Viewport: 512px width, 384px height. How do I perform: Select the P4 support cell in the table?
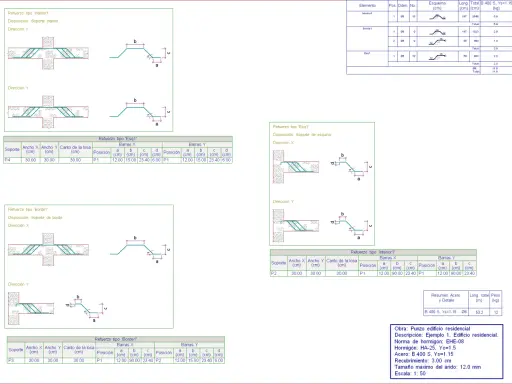pos(12,160)
